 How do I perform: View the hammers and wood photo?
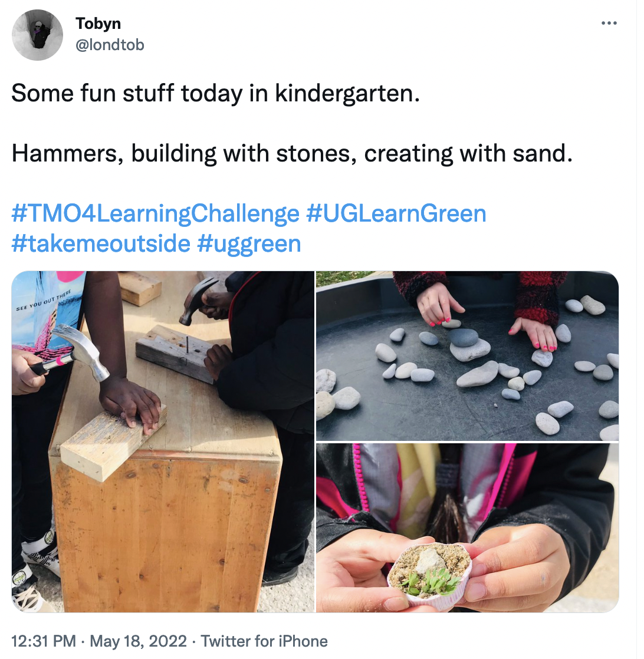click(x=163, y=441)
